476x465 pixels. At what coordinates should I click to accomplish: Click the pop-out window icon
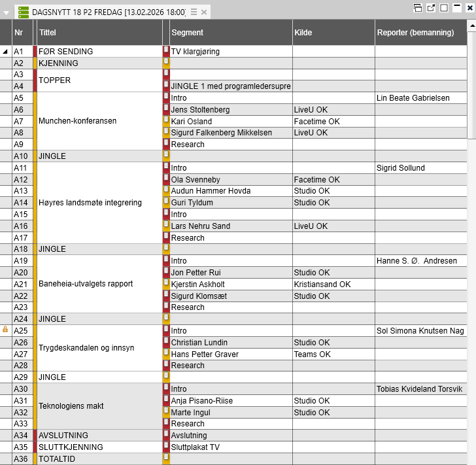tap(431, 8)
